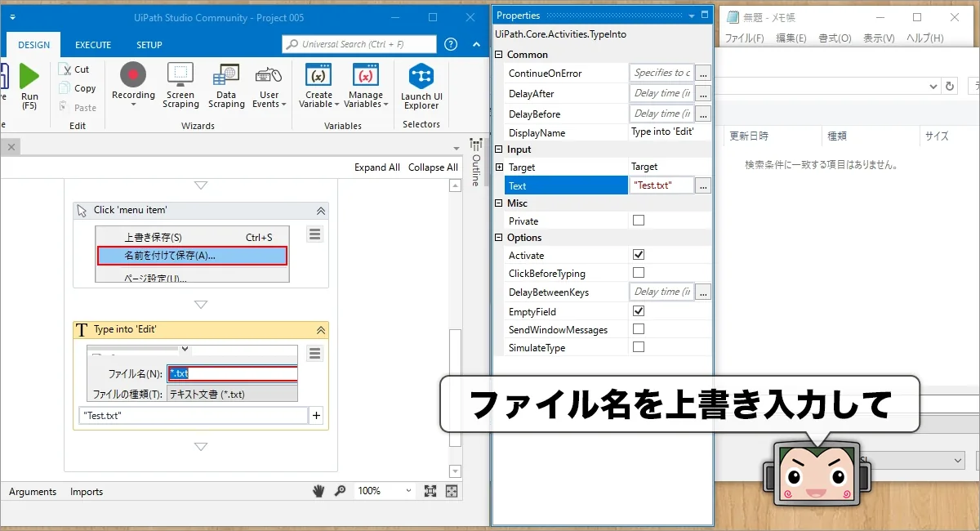Expand the Target property
Viewport: 980px width, 531px height.
click(x=499, y=167)
